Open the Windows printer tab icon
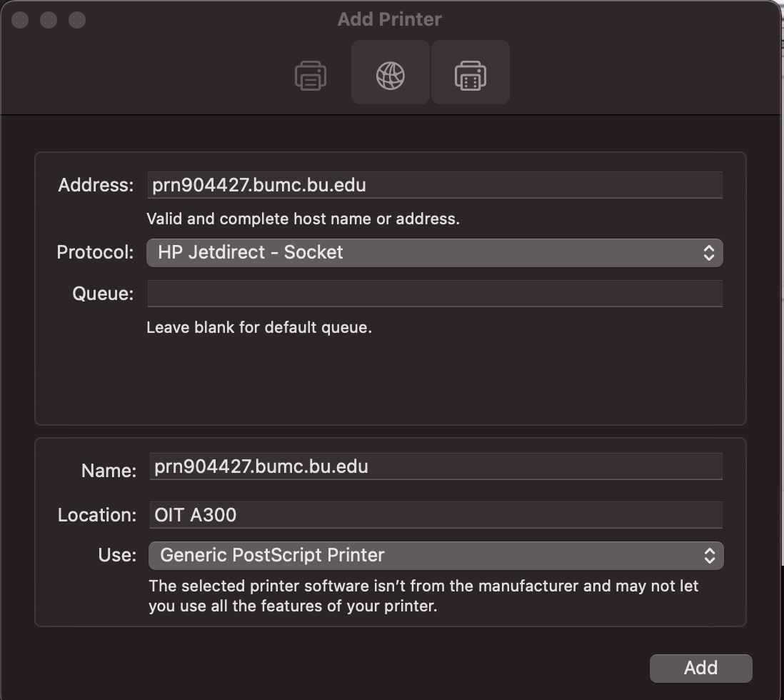 tap(471, 73)
